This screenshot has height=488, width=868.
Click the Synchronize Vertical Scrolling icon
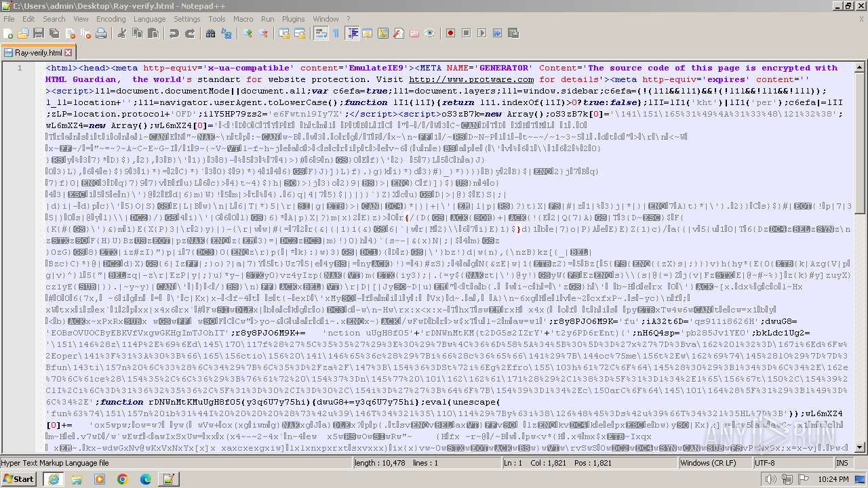click(x=283, y=33)
